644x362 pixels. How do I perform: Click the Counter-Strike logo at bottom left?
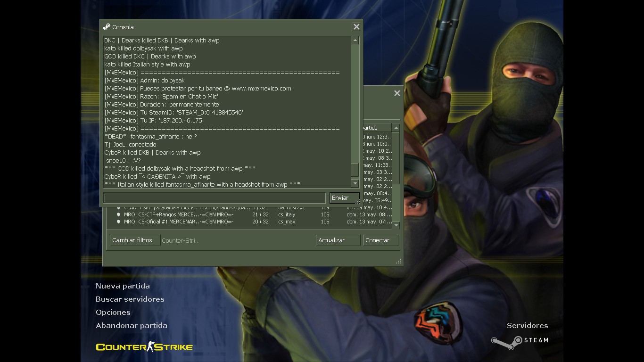pos(144,347)
